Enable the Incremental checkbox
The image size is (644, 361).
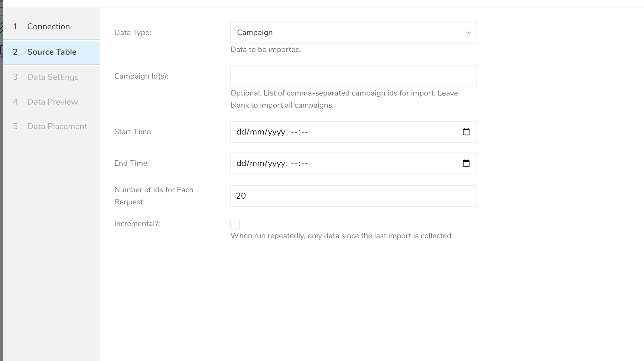235,224
